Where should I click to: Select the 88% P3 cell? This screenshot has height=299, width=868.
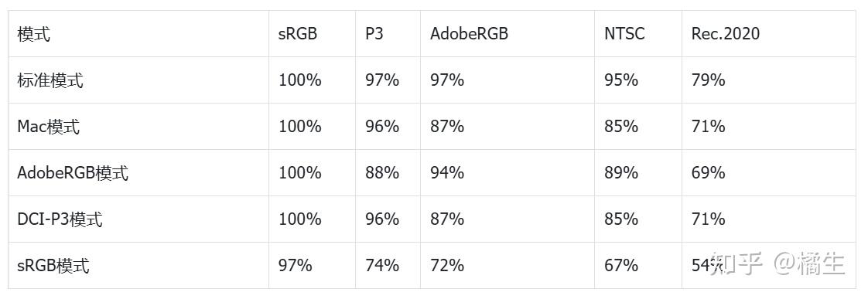coord(382,173)
